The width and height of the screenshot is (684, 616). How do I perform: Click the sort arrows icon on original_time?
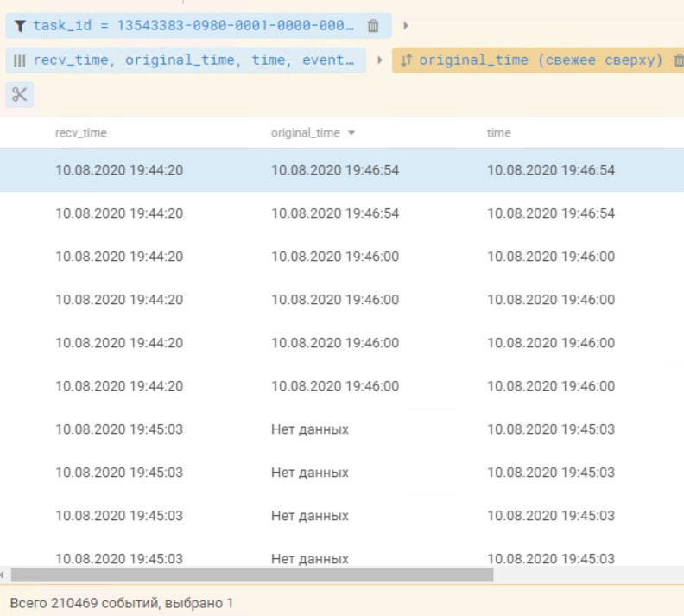tap(406, 60)
